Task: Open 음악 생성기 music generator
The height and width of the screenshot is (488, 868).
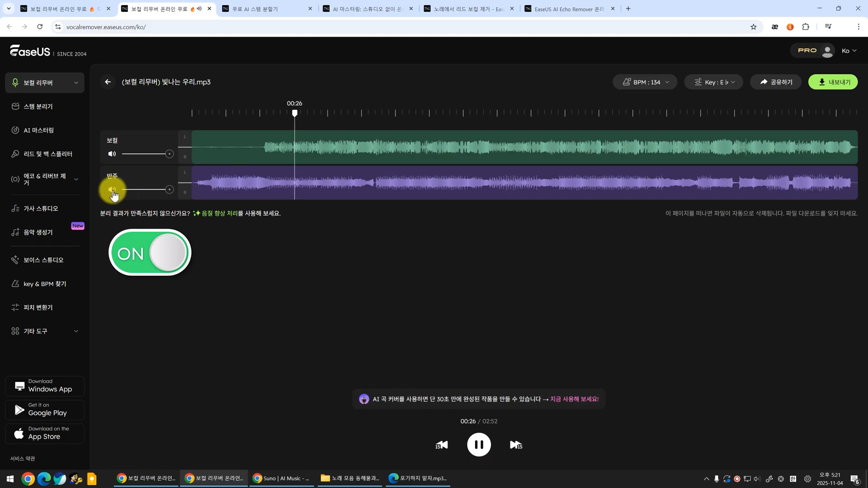Action: point(38,232)
